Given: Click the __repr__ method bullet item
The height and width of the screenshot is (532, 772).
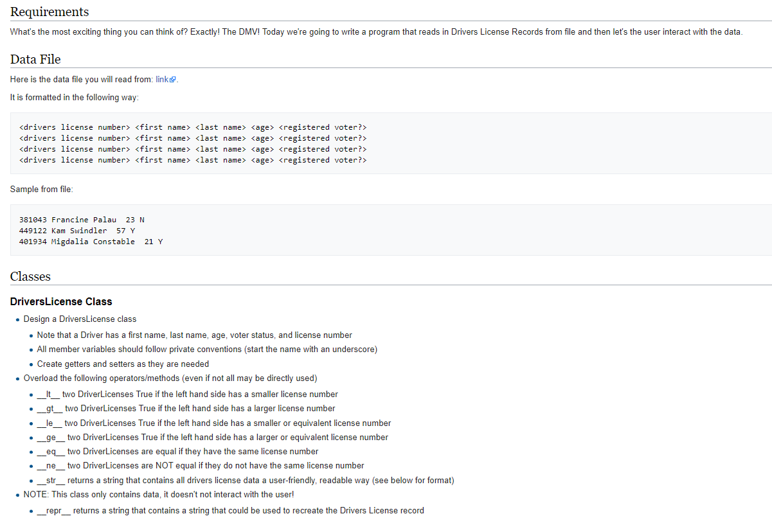Looking at the screenshot, I should pyautogui.click(x=230, y=510).
